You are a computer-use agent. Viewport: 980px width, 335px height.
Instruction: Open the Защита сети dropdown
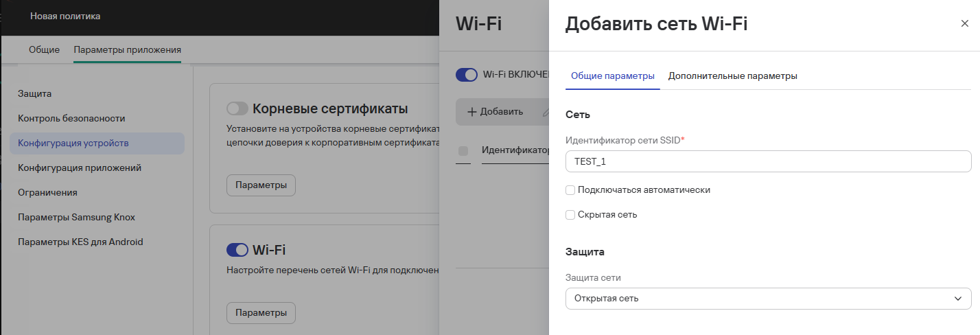coord(769,299)
